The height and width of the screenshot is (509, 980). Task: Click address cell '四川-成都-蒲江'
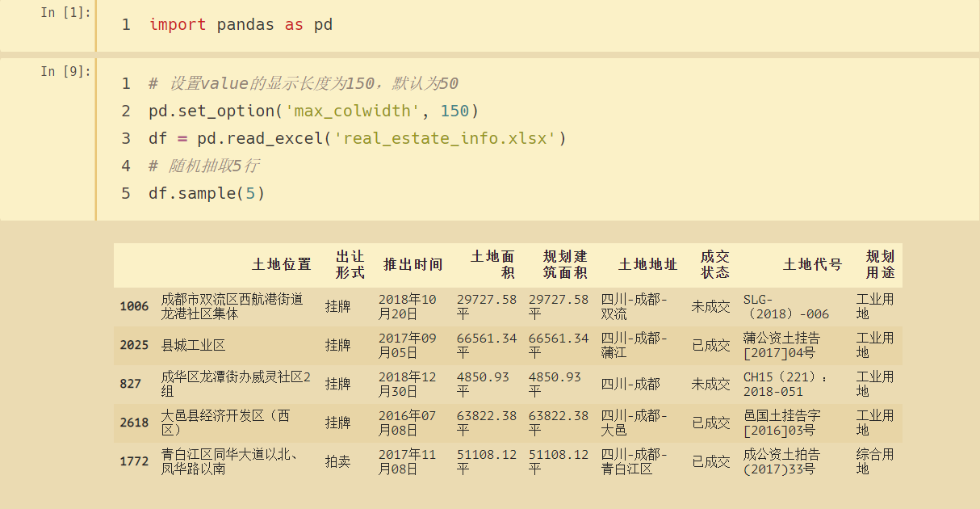(634, 345)
